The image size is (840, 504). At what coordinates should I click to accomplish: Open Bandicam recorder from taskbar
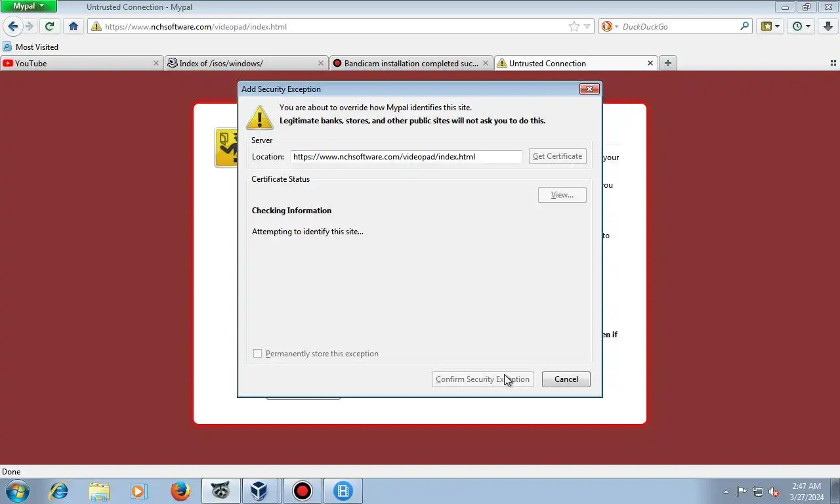click(302, 491)
